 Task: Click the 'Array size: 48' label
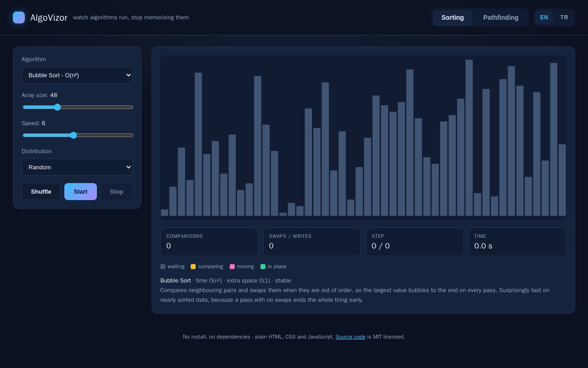point(40,95)
